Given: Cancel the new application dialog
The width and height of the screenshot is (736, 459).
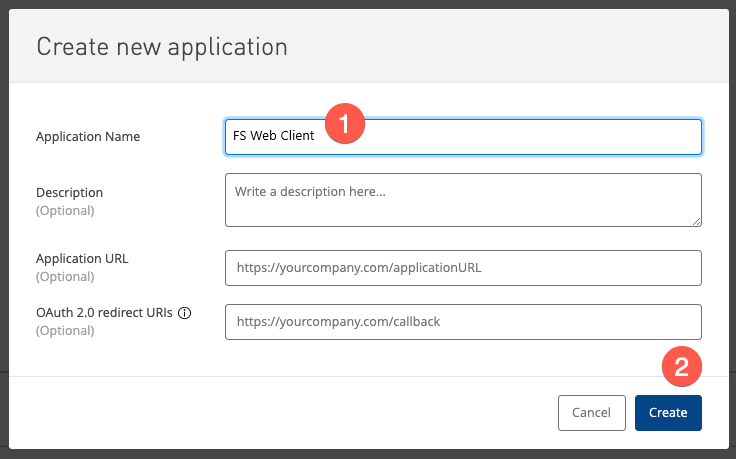Looking at the screenshot, I should (x=591, y=413).
